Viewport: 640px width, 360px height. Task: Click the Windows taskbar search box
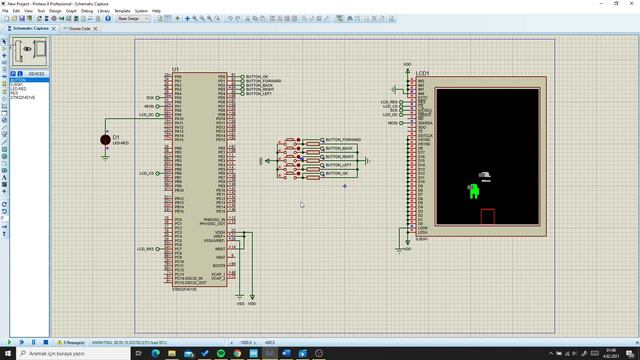73,353
